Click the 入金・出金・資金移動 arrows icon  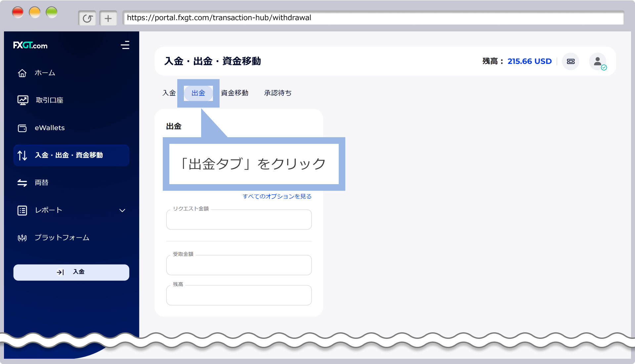pyautogui.click(x=22, y=155)
